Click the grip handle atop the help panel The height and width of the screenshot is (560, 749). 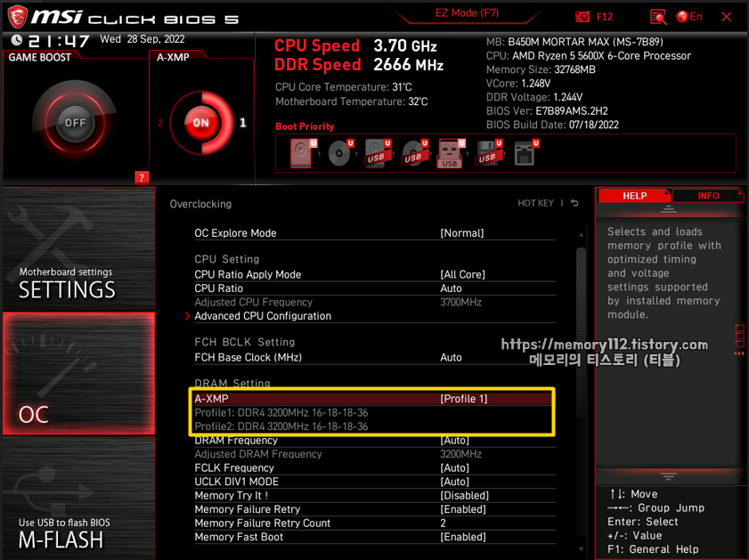tap(668, 208)
